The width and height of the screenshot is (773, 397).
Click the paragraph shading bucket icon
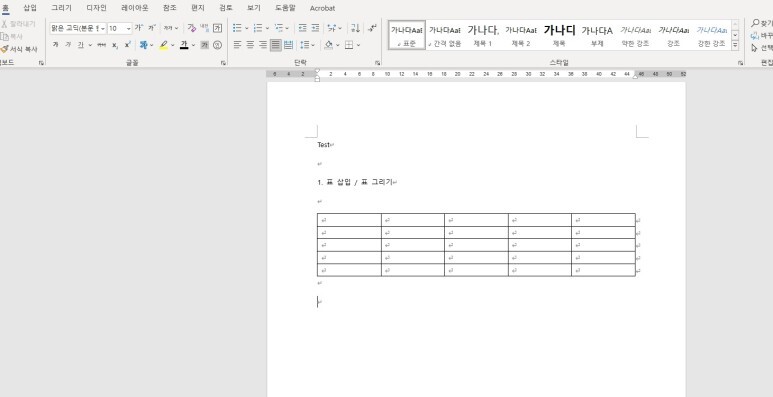[x=329, y=45]
